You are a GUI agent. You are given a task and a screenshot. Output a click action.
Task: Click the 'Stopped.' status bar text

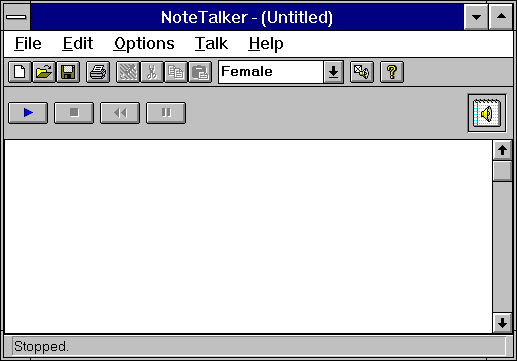(41, 347)
